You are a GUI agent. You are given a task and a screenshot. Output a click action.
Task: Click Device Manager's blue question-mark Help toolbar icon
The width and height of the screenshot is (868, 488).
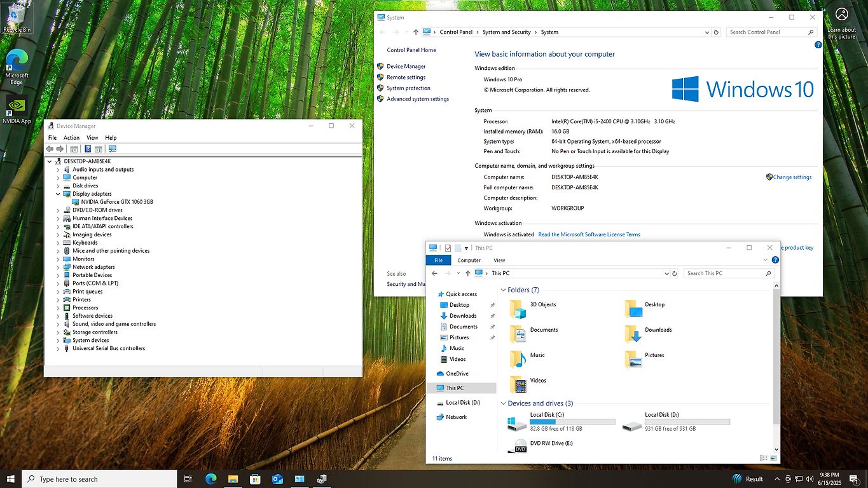pyautogui.click(x=88, y=149)
